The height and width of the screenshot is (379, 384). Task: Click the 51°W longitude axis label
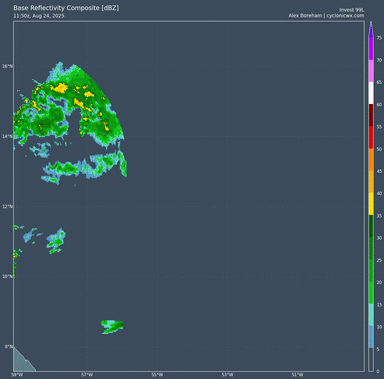click(298, 375)
